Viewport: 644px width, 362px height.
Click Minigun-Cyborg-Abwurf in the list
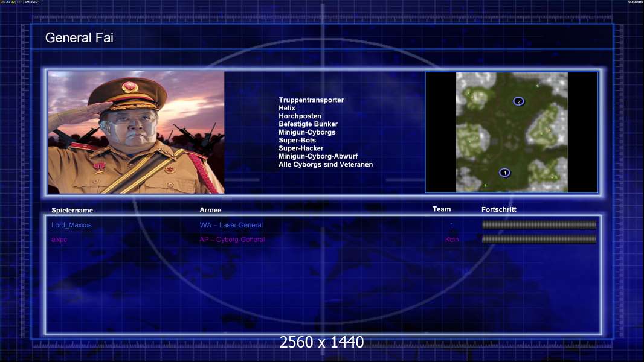318,156
